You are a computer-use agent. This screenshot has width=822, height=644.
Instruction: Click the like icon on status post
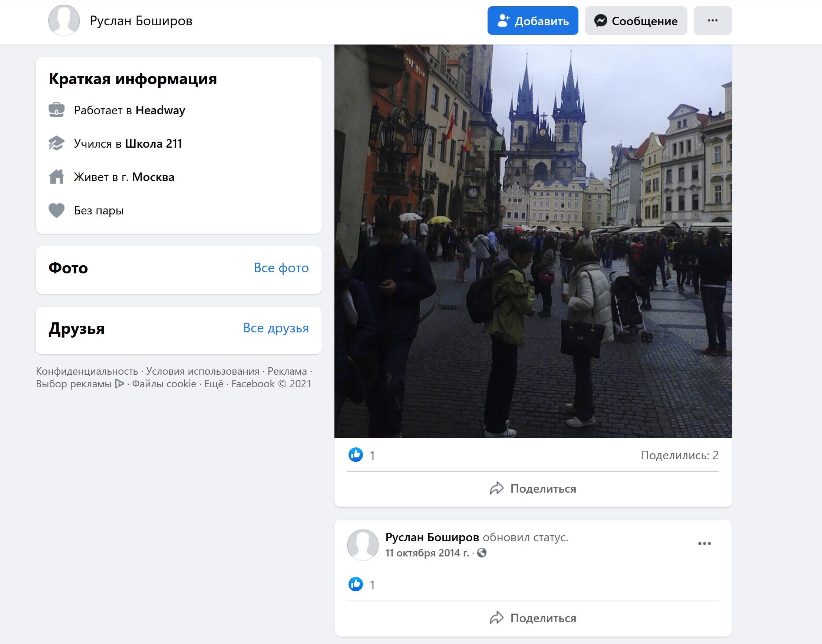tap(356, 584)
